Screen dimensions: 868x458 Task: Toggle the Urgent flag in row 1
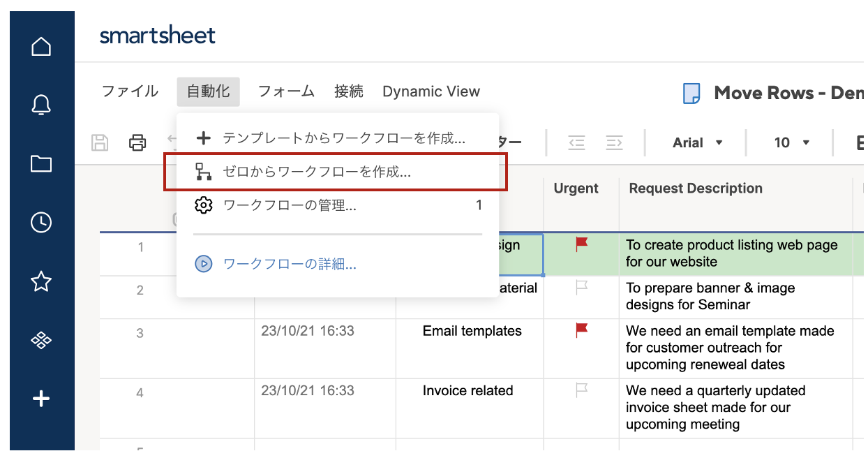(581, 244)
